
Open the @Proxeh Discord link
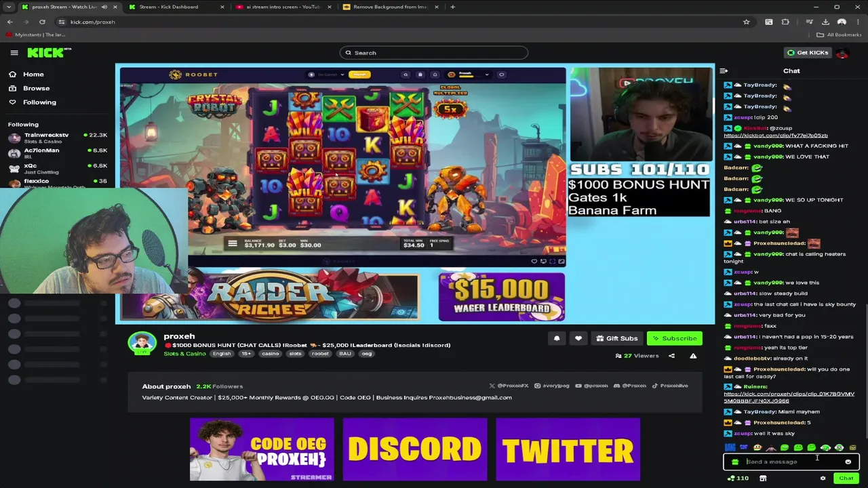(x=630, y=386)
